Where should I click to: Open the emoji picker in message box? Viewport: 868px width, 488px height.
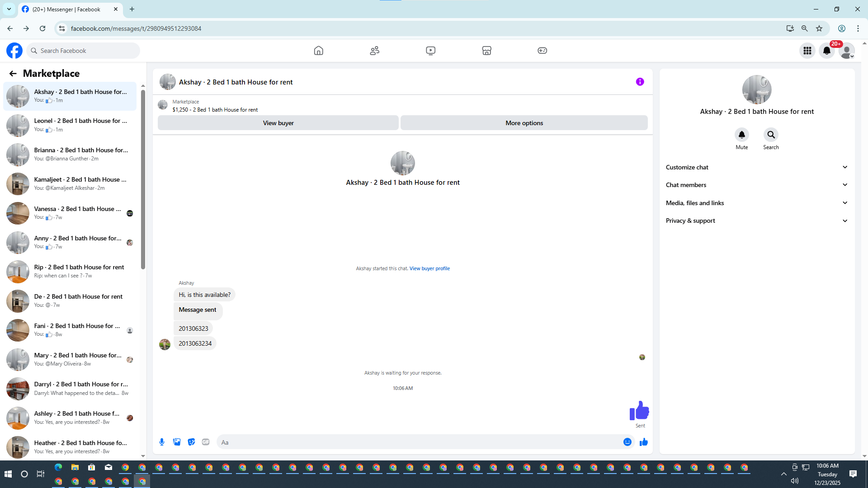click(627, 442)
